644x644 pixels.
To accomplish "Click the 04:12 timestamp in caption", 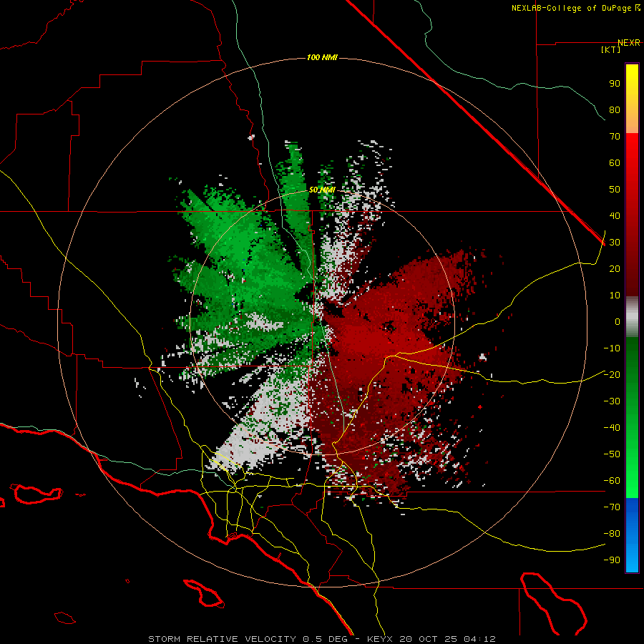I will coord(479,639).
